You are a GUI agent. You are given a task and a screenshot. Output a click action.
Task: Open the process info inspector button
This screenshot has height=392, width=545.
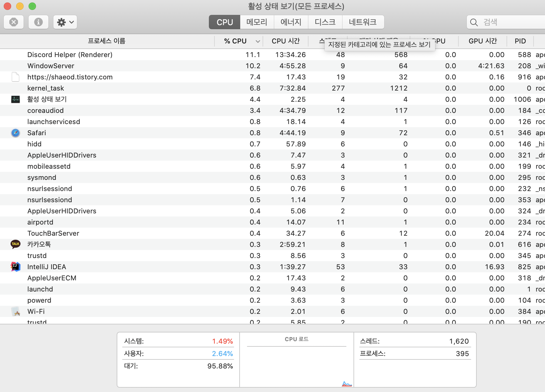point(38,22)
